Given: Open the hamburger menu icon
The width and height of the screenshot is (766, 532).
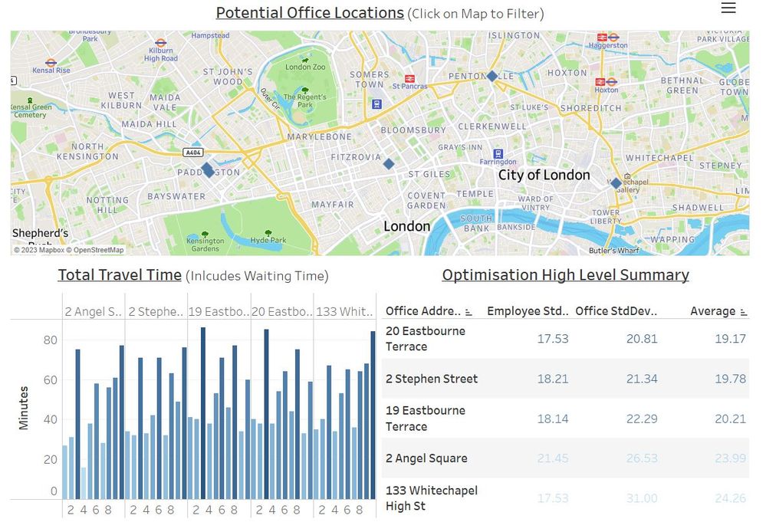Looking at the screenshot, I should 728,8.
